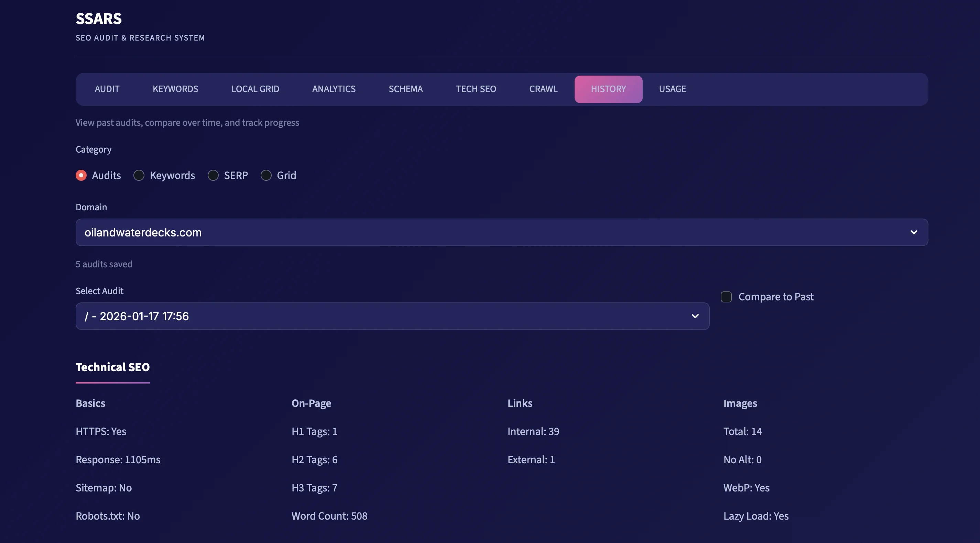Viewport: 980px width, 543px height.
Task: Switch to the AUDIT tab
Action: pyautogui.click(x=107, y=89)
